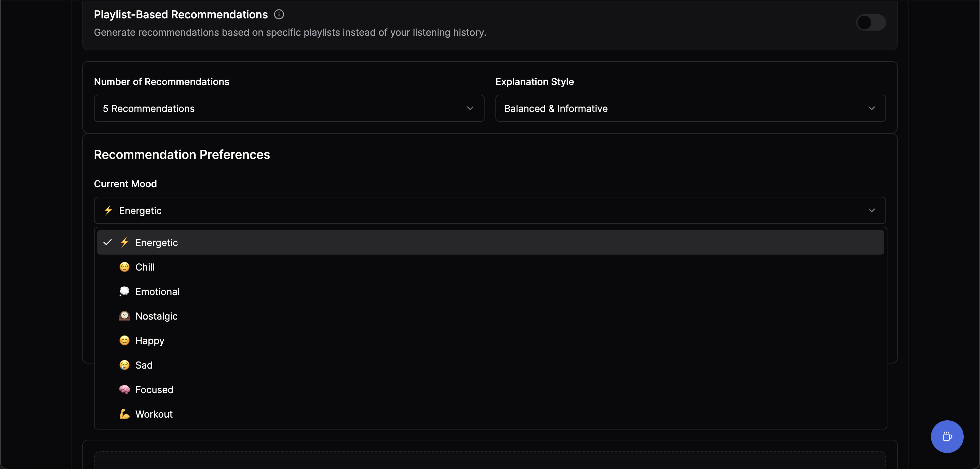Click the checkmark next to Energetic
This screenshot has width=980, height=469.
[x=108, y=242]
